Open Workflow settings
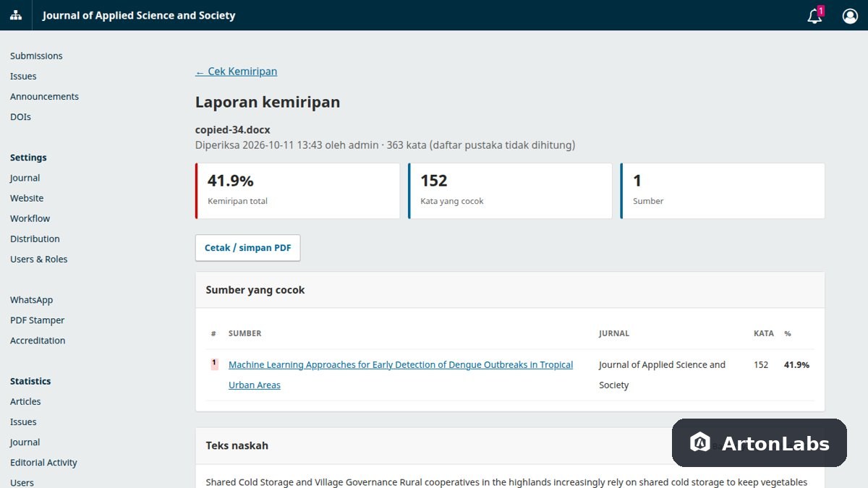Image resolution: width=868 pixels, height=488 pixels. (30, 218)
